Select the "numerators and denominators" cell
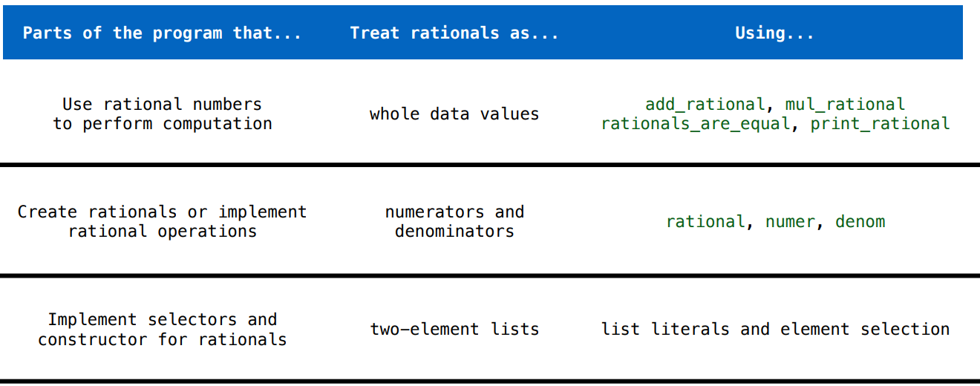Screen dimensions: 980x386 [454, 221]
